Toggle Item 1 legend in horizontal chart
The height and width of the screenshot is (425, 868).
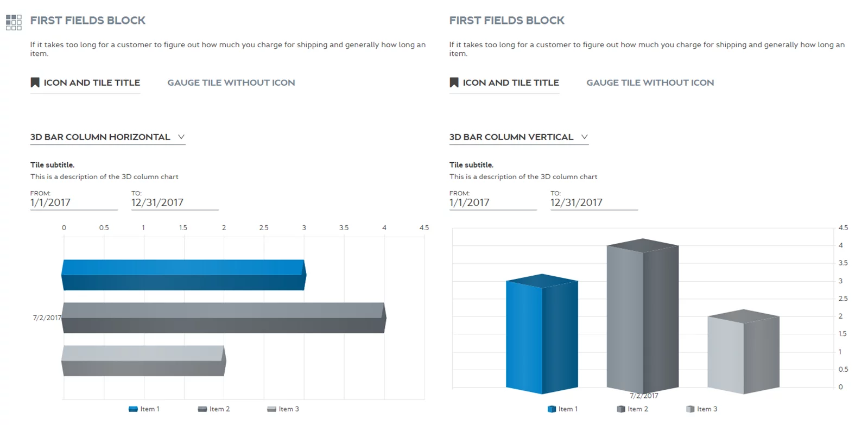pos(144,409)
